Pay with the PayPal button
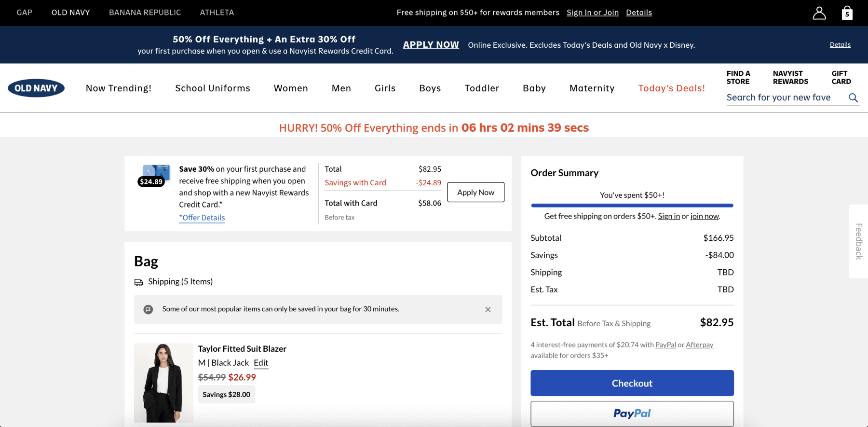The height and width of the screenshot is (427, 868). [632, 414]
